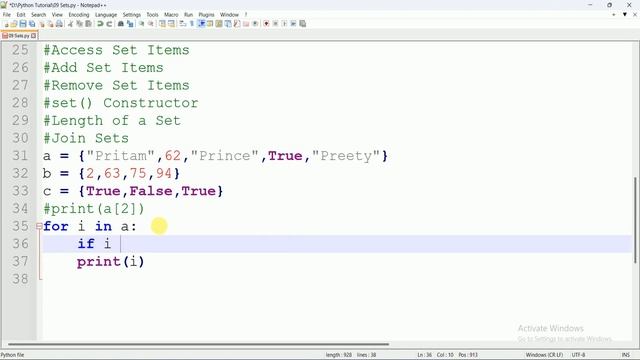The height and width of the screenshot is (360, 640).
Task: Click on '#Join Sets' comment line
Action: pos(86,138)
